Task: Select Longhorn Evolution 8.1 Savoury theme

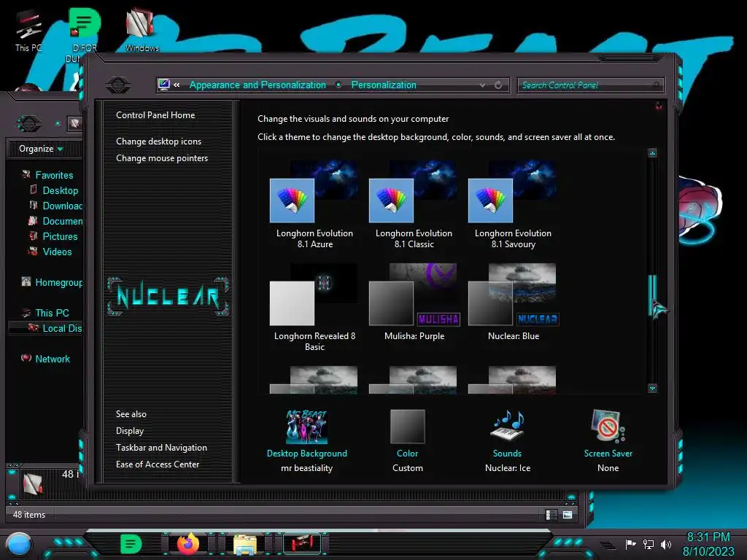Action: [513, 205]
